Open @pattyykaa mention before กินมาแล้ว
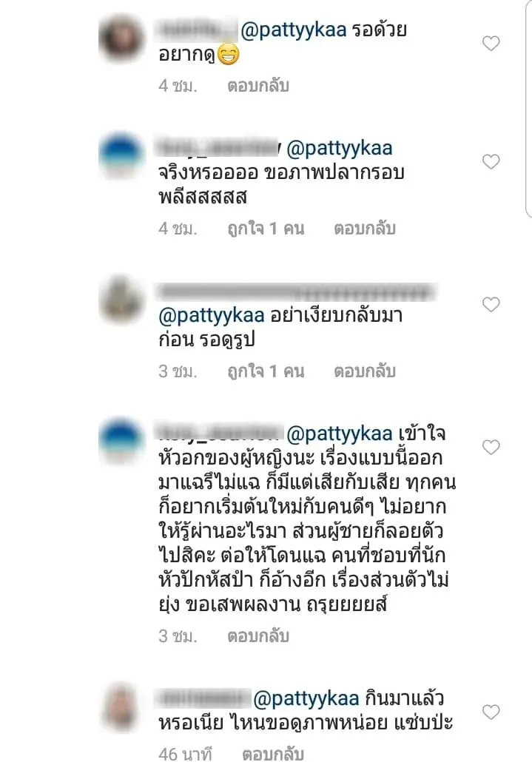532x762 pixels. (x=306, y=699)
